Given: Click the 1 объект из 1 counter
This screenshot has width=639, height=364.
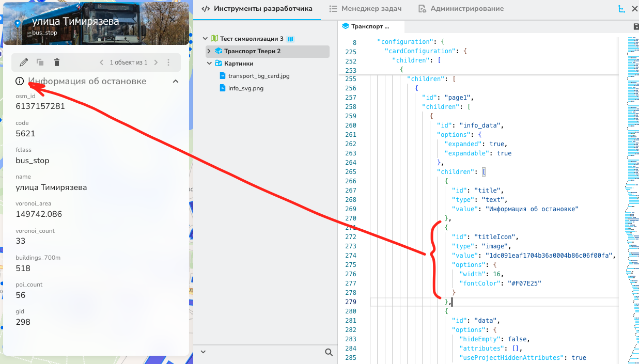Looking at the screenshot, I should point(129,62).
